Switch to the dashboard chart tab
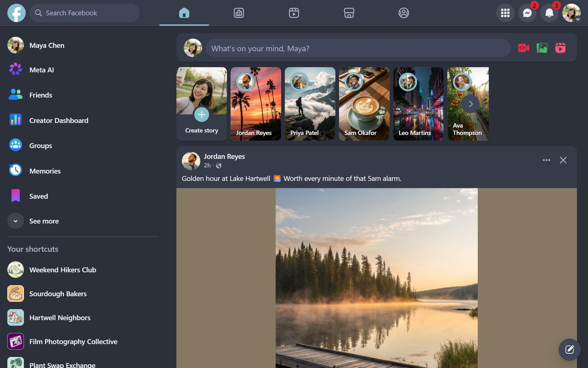 click(x=239, y=13)
